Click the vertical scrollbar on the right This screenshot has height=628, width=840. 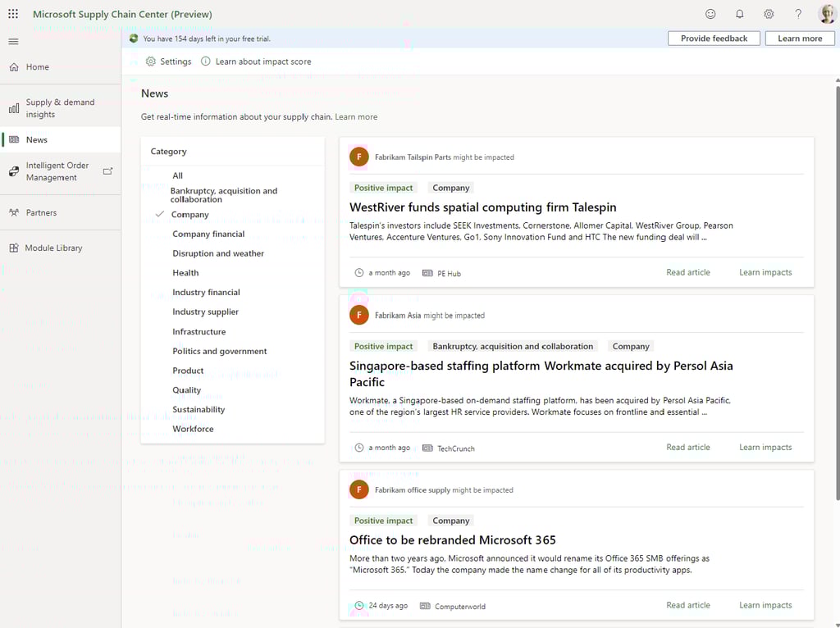[x=836, y=328]
